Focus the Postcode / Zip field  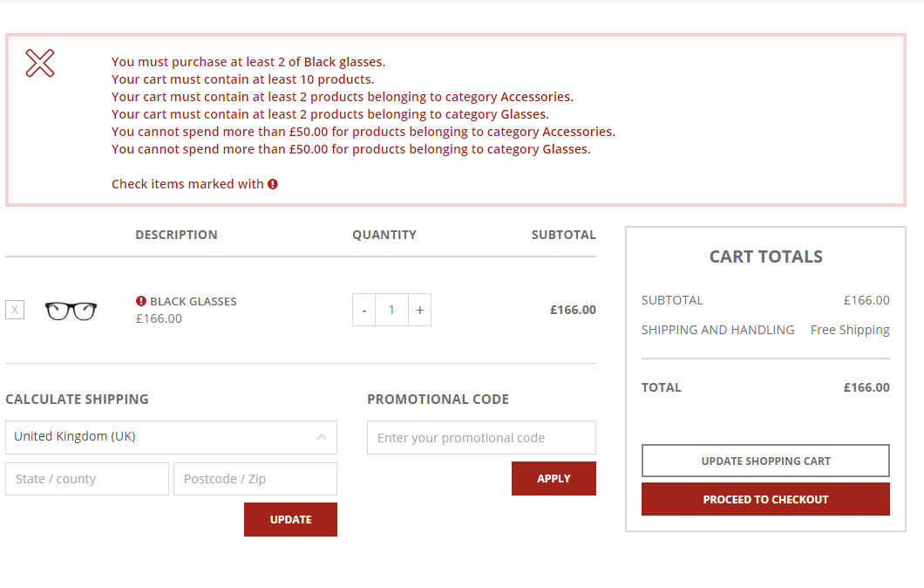tap(255, 479)
